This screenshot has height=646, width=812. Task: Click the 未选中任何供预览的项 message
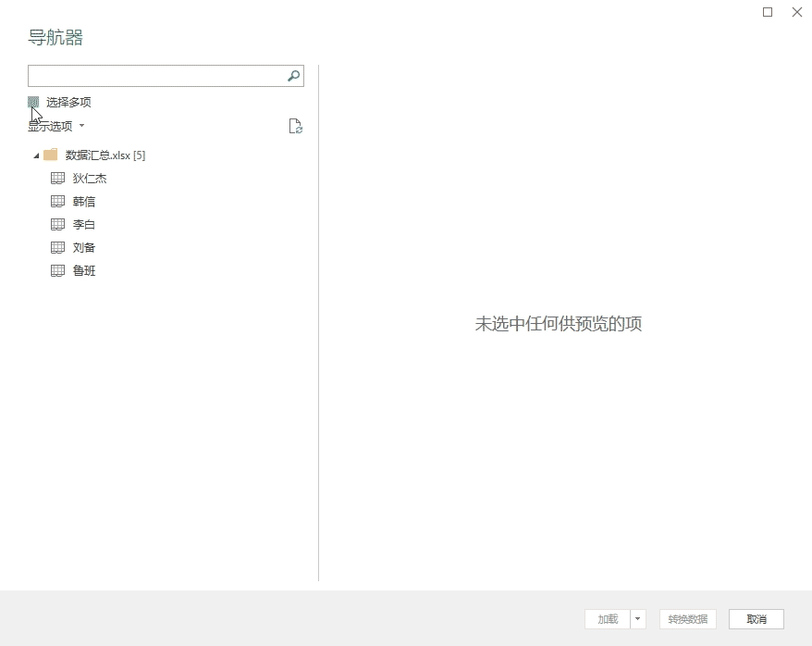tap(559, 324)
